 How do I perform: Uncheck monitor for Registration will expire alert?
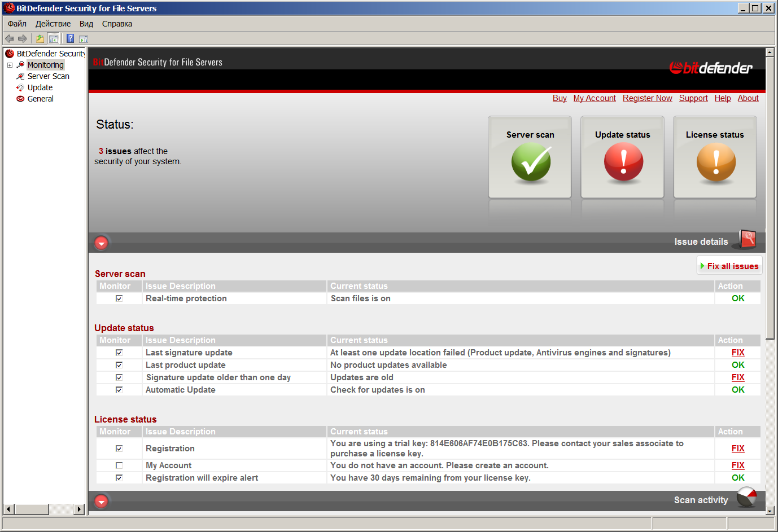coord(119,478)
